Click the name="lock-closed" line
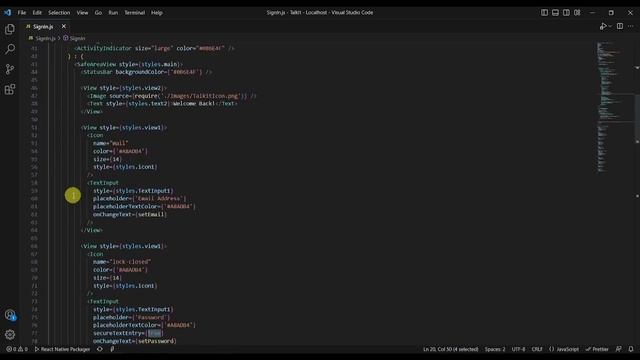Image resolution: width=640 pixels, height=360 pixels. point(122,262)
